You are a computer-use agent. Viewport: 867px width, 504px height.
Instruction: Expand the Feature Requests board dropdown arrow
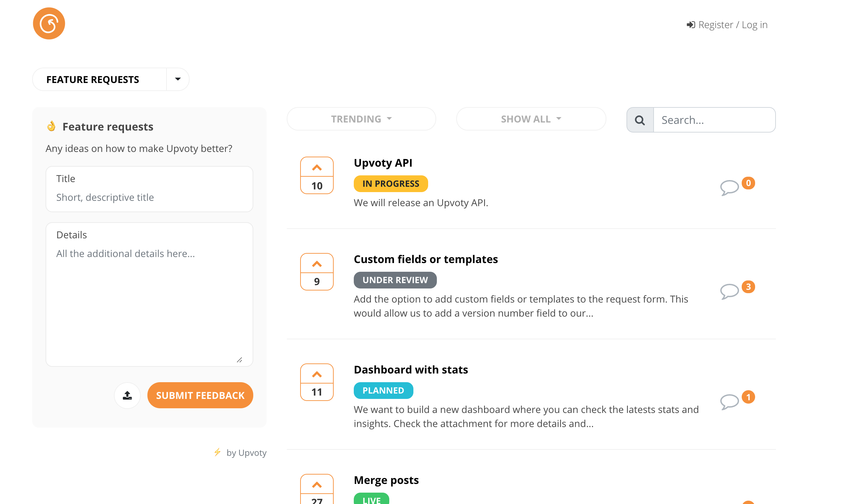[x=178, y=79]
